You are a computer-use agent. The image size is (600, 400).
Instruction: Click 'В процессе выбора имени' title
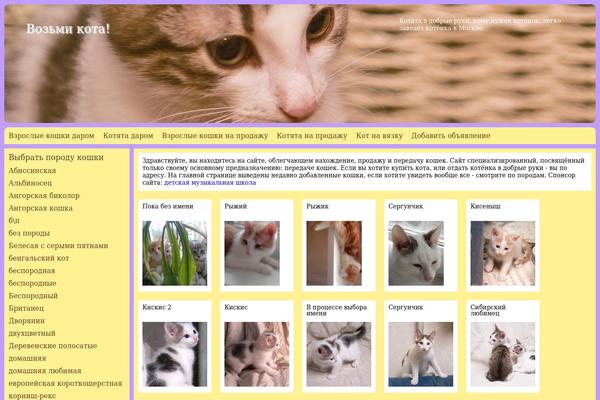(x=336, y=310)
